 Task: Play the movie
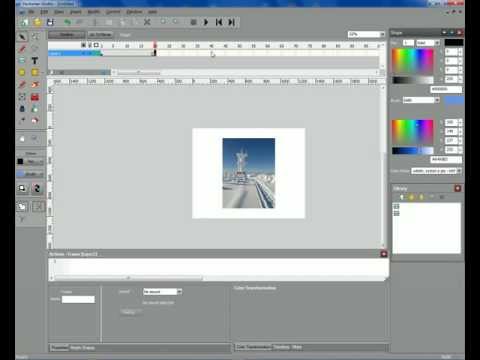pos(206,22)
